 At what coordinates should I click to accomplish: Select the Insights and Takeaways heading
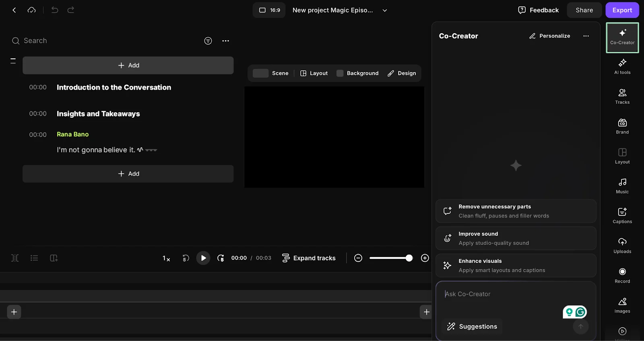98,114
